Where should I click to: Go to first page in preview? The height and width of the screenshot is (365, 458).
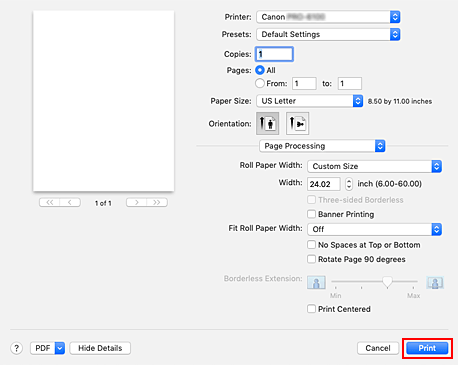click(x=50, y=202)
